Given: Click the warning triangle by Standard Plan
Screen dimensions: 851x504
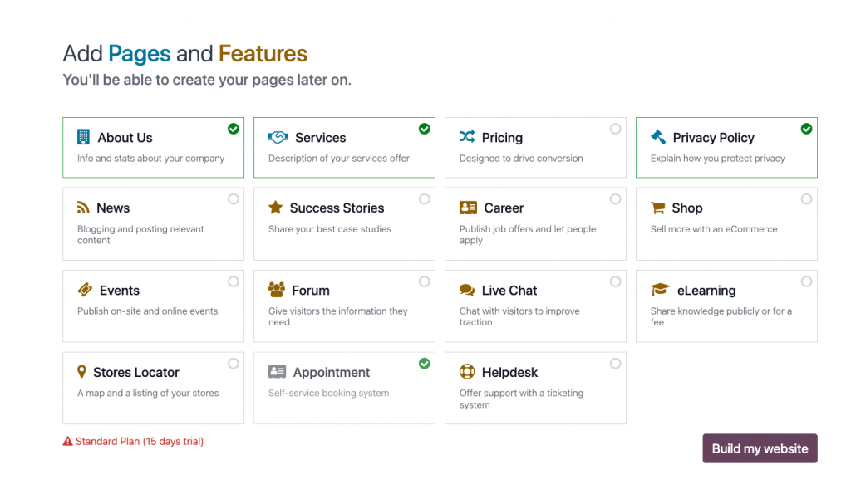Looking at the screenshot, I should [x=68, y=442].
